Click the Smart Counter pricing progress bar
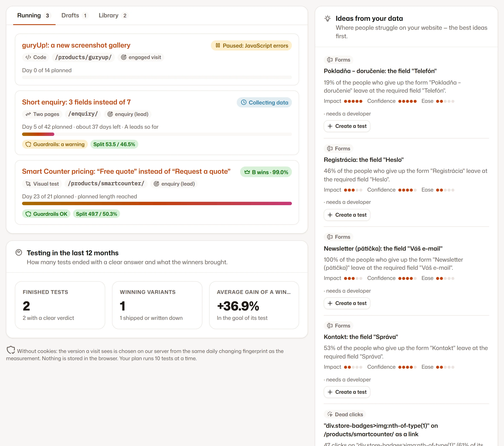504x446 pixels. 157,203
